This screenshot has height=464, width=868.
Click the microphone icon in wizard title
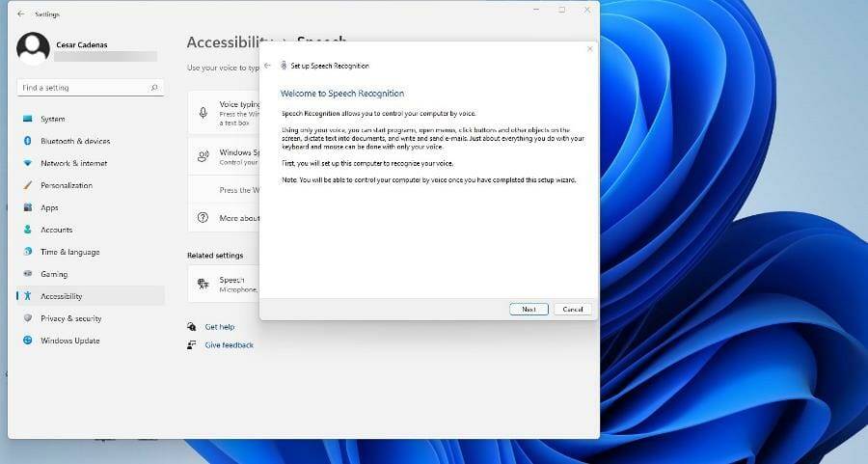point(284,66)
